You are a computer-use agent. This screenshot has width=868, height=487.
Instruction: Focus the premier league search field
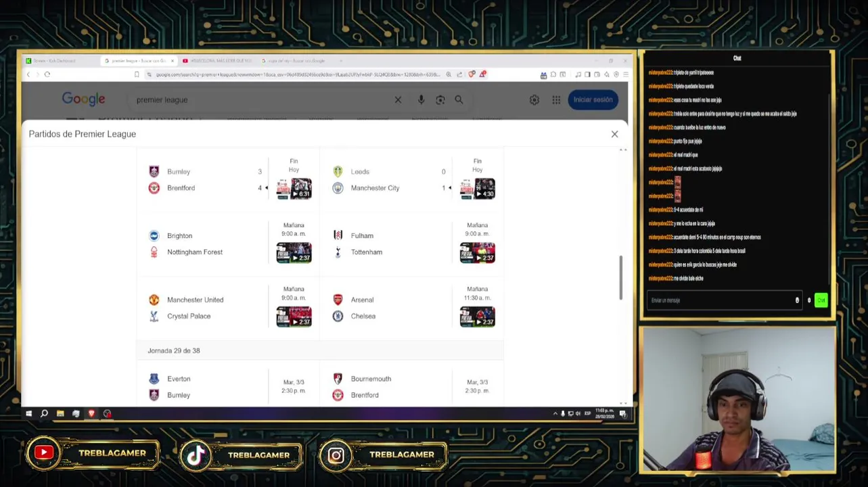tap(260, 99)
